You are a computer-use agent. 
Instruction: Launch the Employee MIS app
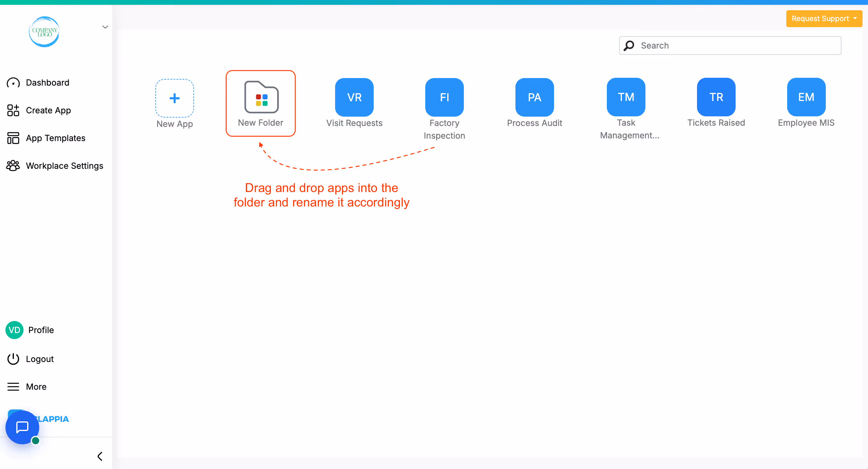tap(805, 97)
